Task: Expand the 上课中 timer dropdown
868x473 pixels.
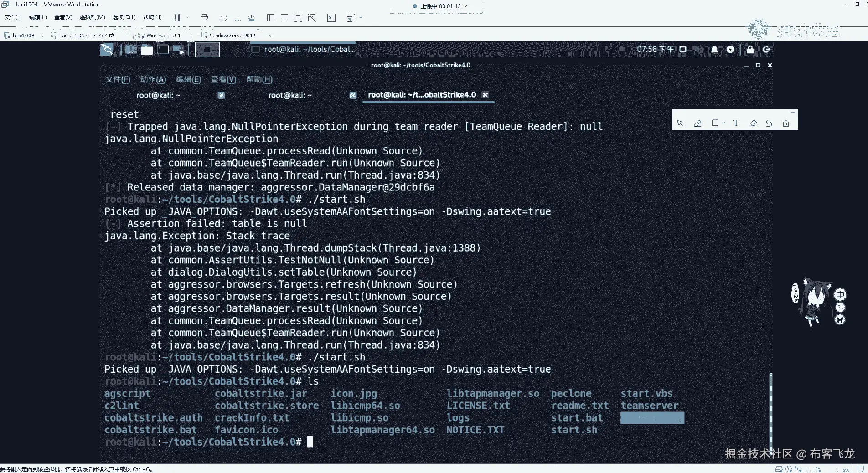Action: (x=466, y=6)
